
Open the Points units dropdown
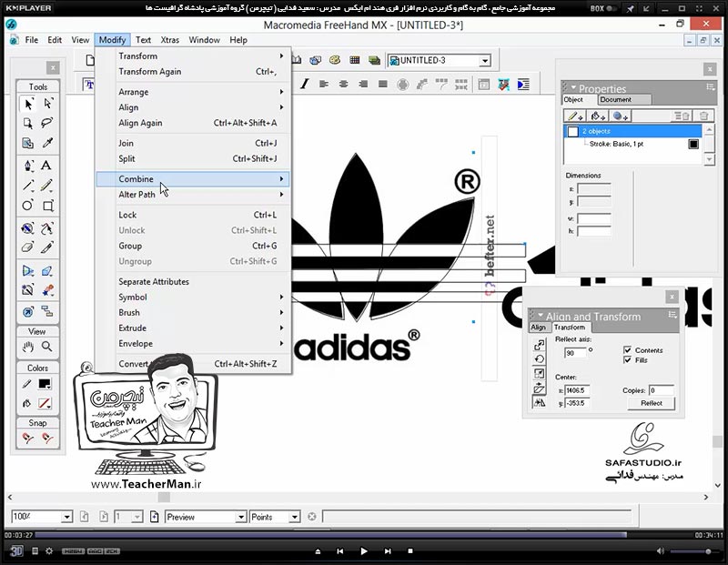click(x=294, y=517)
